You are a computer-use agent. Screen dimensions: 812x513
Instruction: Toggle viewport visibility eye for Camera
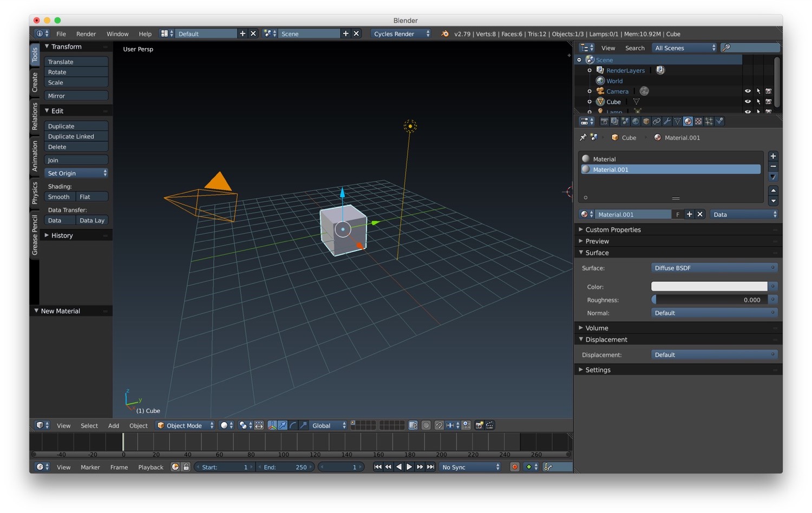[x=748, y=91]
